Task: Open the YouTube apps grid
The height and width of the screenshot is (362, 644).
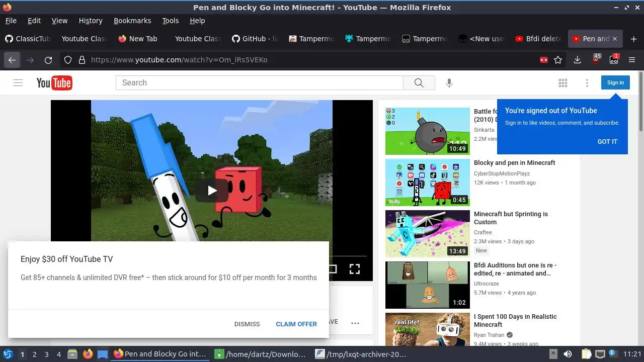Action: (x=563, y=83)
